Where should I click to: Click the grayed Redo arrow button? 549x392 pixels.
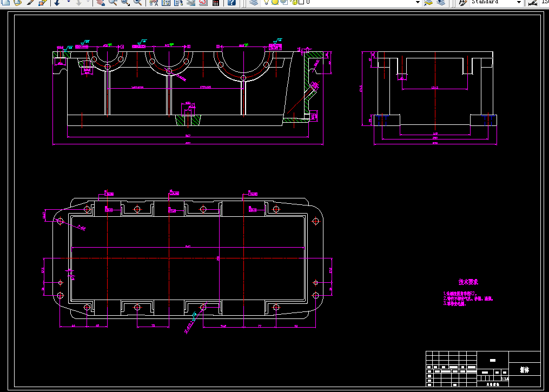(78, 2)
